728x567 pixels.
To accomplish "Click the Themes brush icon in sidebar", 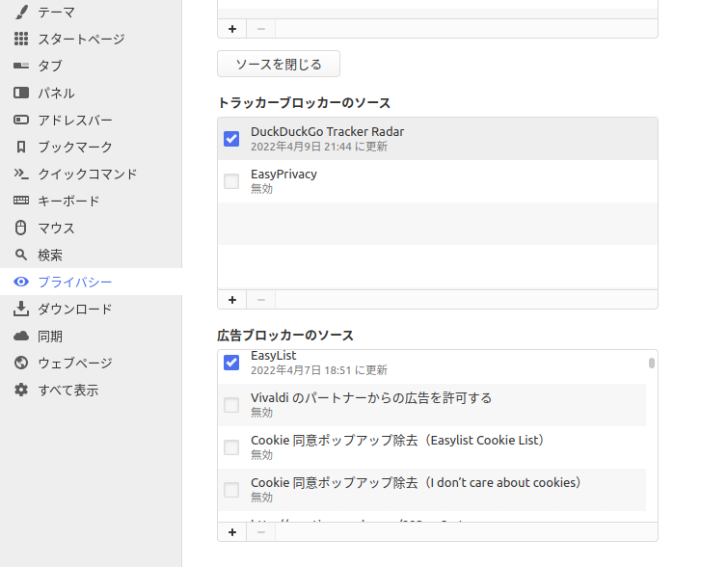I will (21, 12).
